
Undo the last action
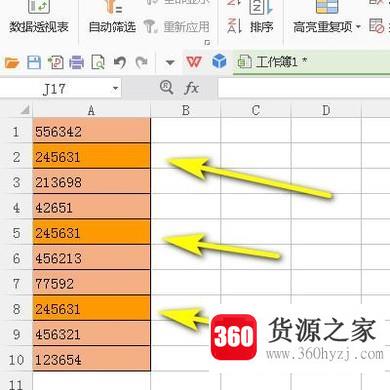pyautogui.click(x=120, y=62)
